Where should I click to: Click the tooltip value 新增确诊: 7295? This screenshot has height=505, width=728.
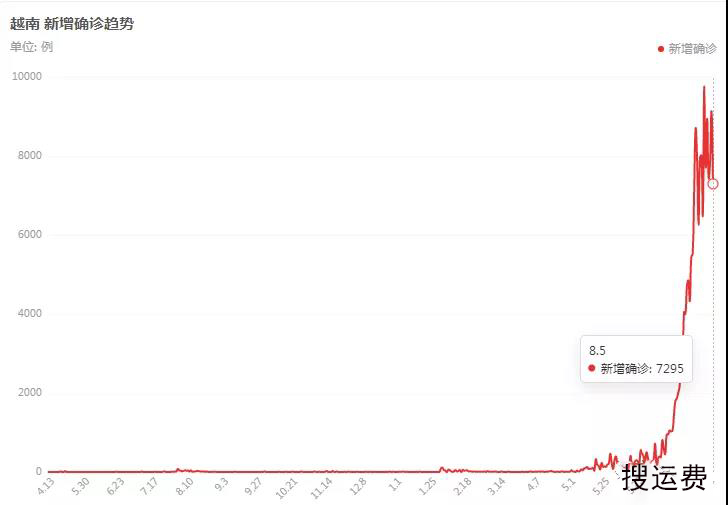coord(641,369)
